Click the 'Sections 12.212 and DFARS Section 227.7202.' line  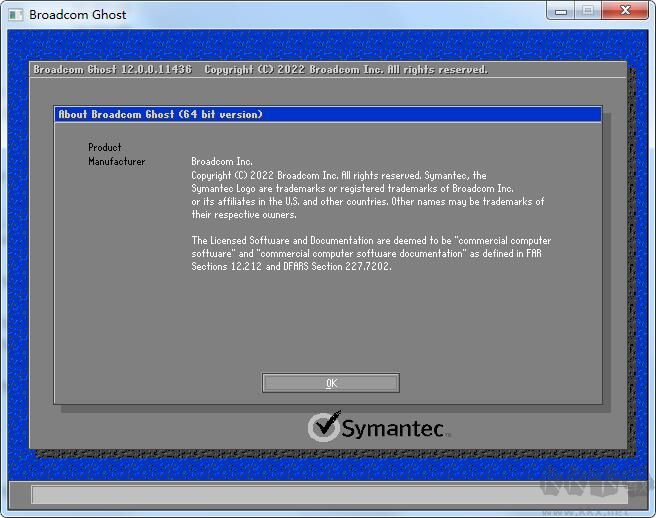pyautogui.click(x=292, y=266)
